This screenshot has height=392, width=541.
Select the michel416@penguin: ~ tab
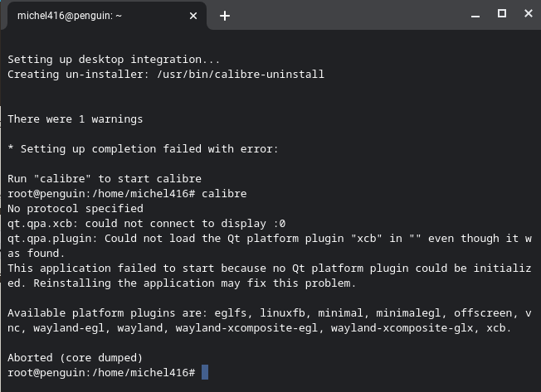tap(91, 15)
